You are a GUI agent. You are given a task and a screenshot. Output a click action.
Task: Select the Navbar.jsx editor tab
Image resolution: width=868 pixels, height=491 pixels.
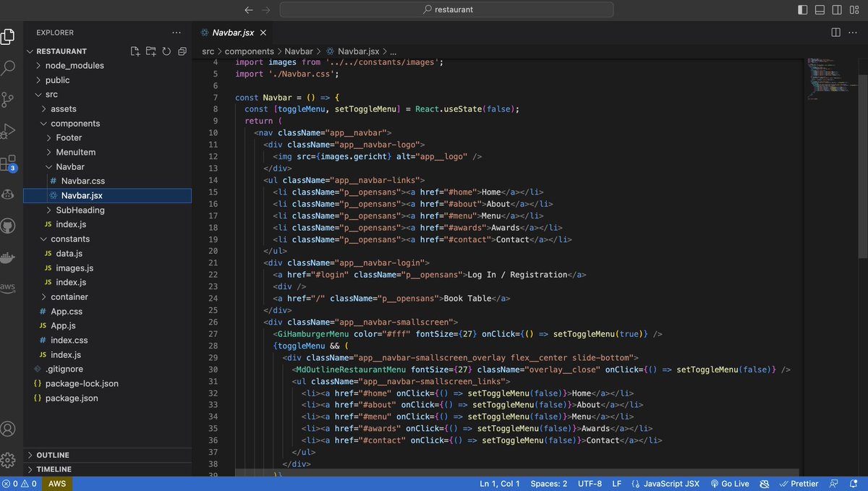coord(233,33)
